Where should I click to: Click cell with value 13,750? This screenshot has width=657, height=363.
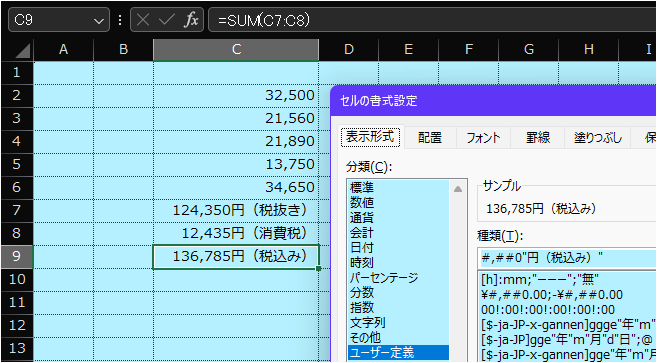pyautogui.click(x=236, y=164)
